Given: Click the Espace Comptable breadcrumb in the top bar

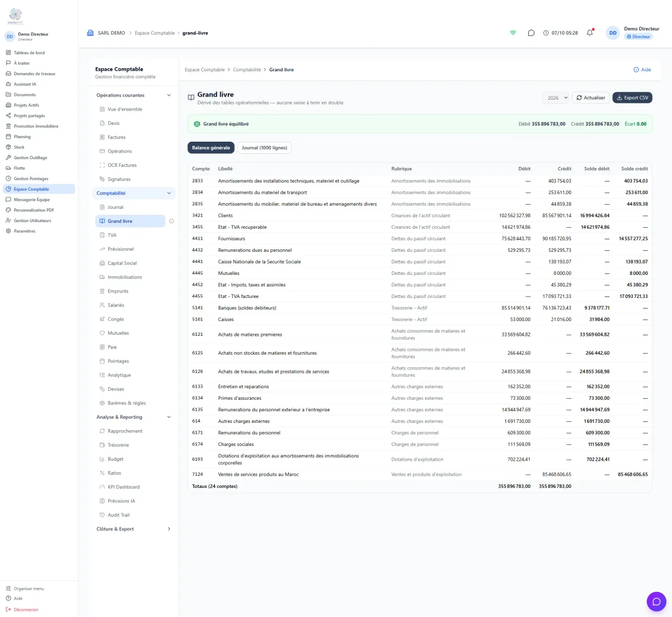Looking at the screenshot, I should (x=155, y=33).
